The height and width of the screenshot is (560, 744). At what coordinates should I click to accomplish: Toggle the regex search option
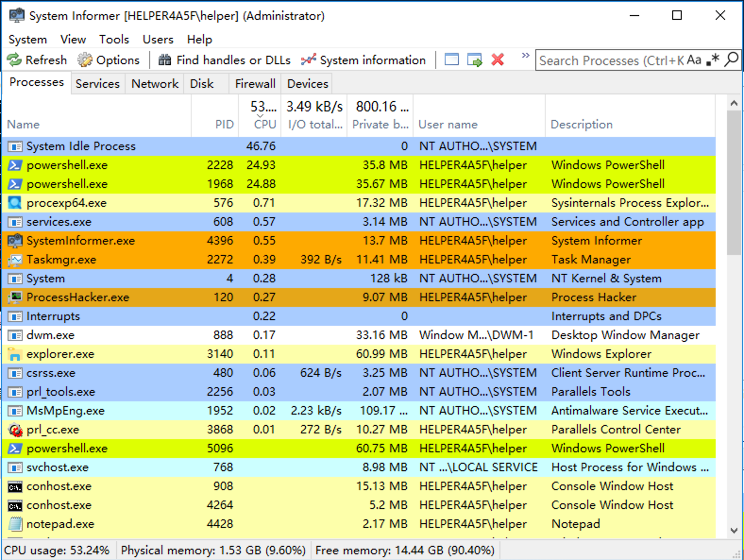pos(713,60)
